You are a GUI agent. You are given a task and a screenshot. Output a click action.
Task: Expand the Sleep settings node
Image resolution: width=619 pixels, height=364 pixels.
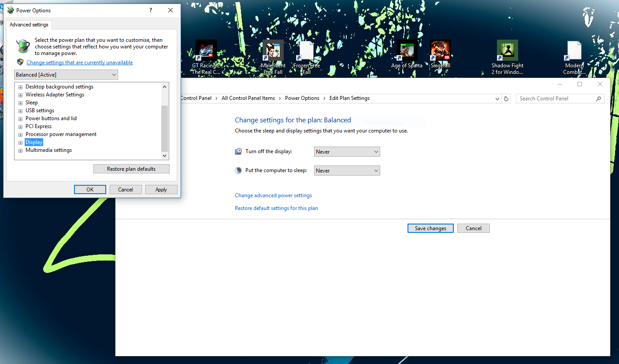tap(20, 103)
